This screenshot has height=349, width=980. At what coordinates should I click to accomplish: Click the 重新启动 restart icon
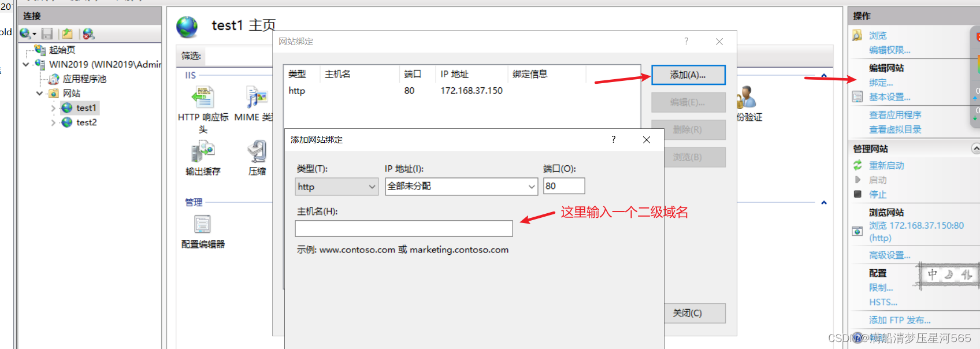click(857, 165)
